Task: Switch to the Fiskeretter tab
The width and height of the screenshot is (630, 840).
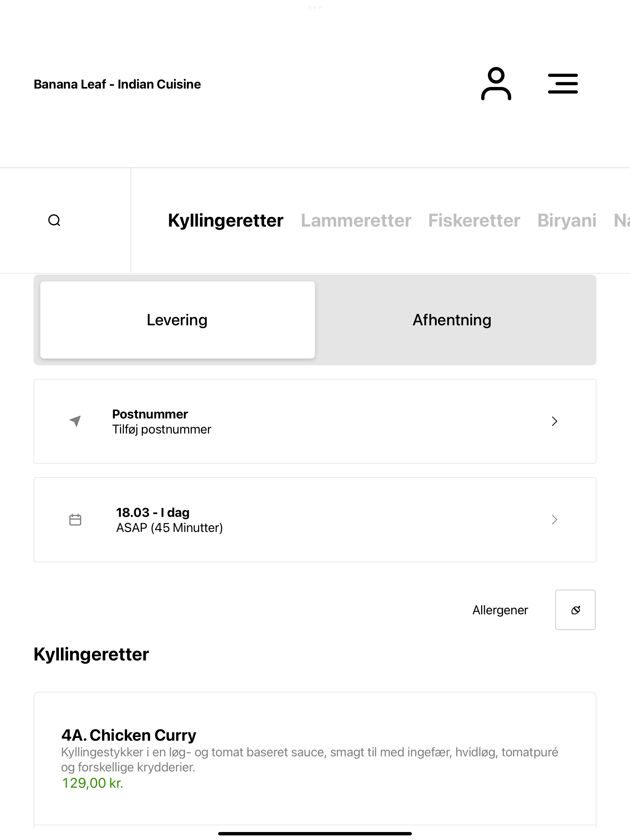Action: [x=474, y=220]
